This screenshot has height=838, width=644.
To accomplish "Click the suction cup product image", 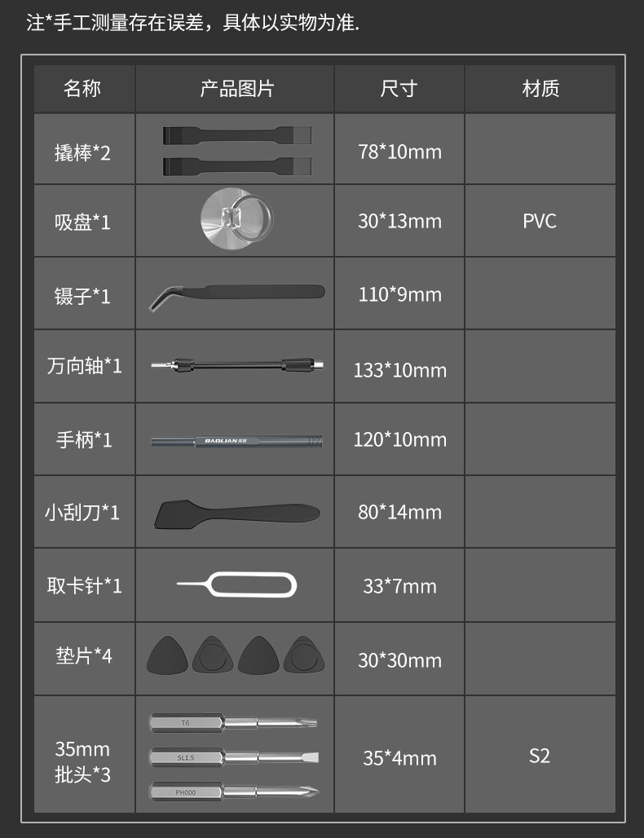I will (x=236, y=219).
